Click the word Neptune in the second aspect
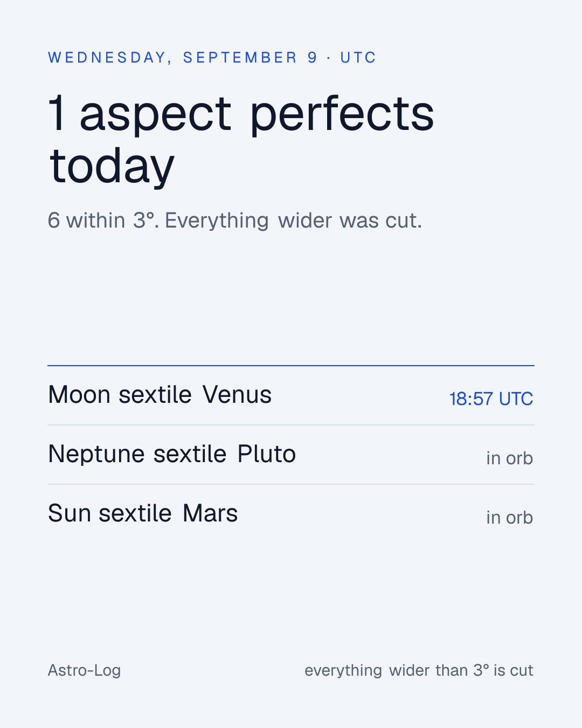This screenshot has height=728, width=582. click(96, 454)
